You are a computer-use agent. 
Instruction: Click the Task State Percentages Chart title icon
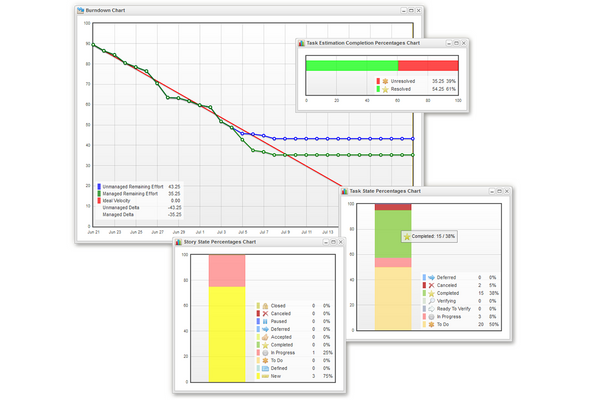coord(344,191)
